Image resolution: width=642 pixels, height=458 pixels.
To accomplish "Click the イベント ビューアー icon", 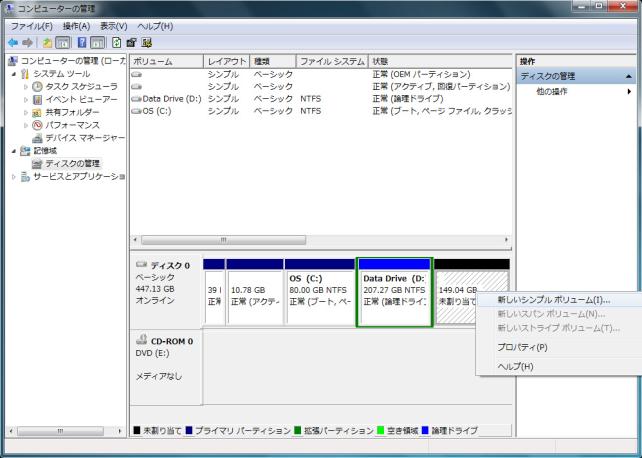I will pyautogui.click(x=37, y=99).
